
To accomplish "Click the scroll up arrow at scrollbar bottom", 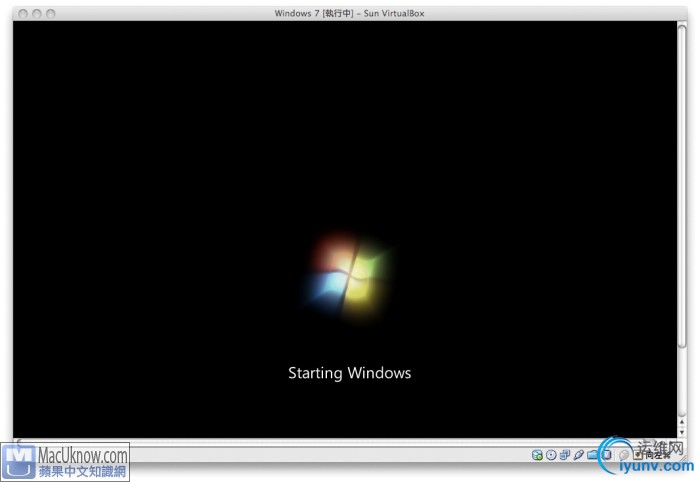I will click(682, 422).
